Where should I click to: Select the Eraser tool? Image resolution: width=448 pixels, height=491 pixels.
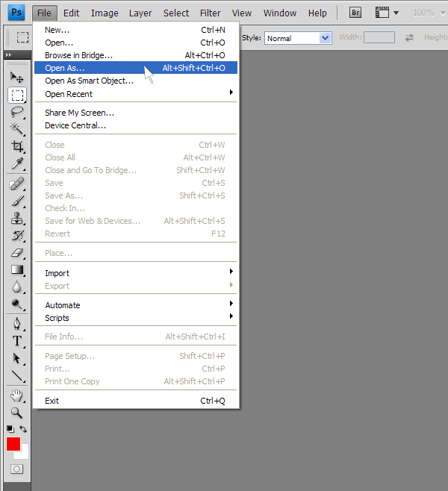coord(17,253)
